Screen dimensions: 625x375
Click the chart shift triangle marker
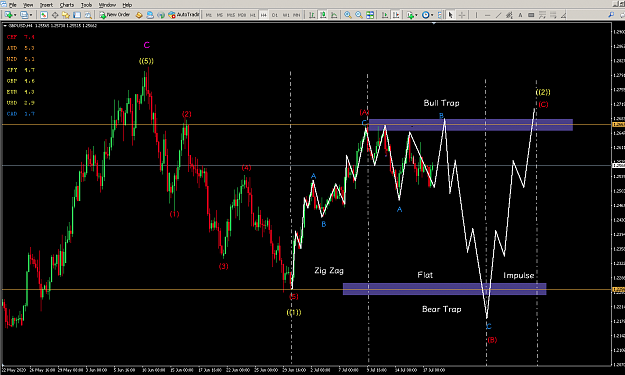click(434, 23)
